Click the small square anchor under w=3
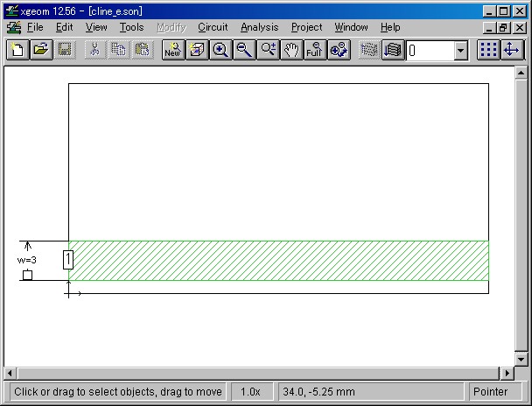The height and width of the screenshot is (406, 532). pyautogui.click(x=27, y=275)
